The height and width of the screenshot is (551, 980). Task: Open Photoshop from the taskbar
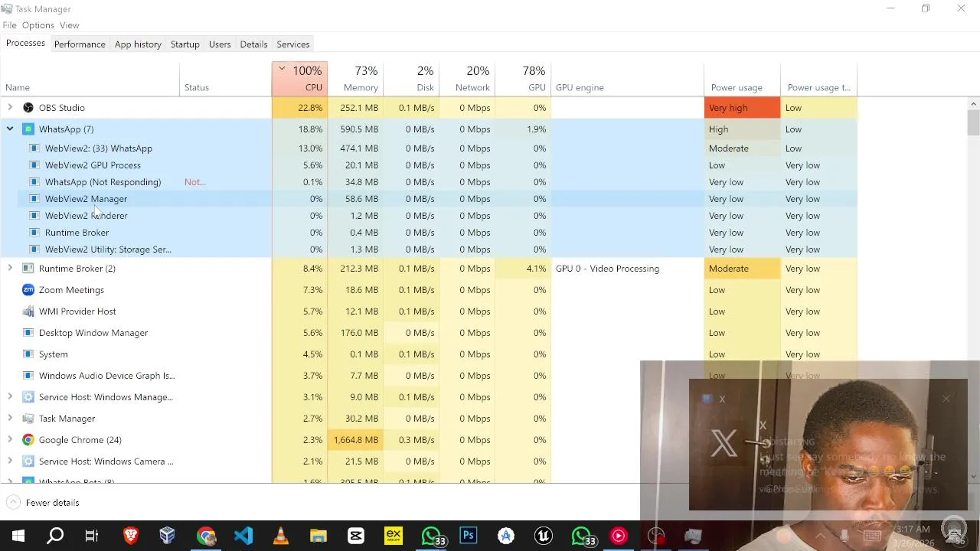(x=468, y=536)
